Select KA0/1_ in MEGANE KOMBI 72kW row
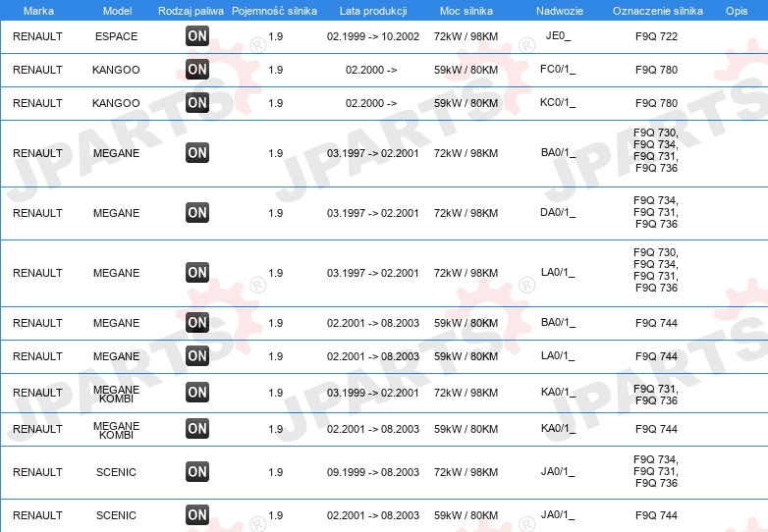This screenshot has width=768, height=532. [x=558, y=392]
